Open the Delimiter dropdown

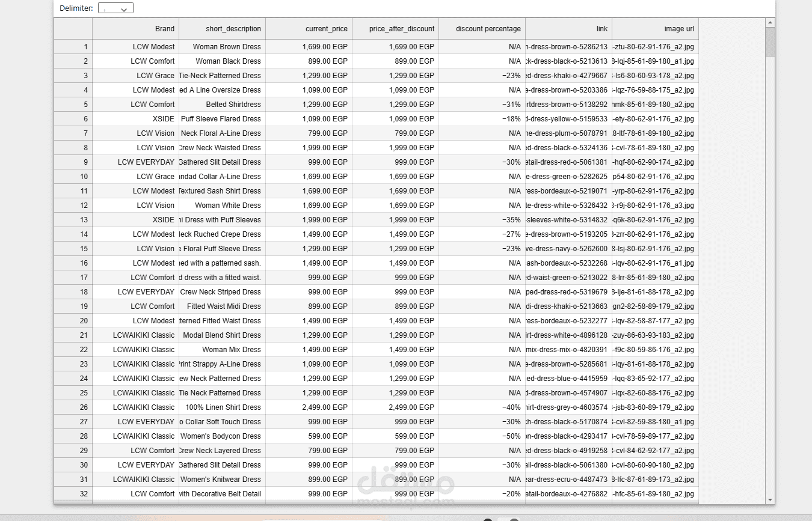[115, 8]
